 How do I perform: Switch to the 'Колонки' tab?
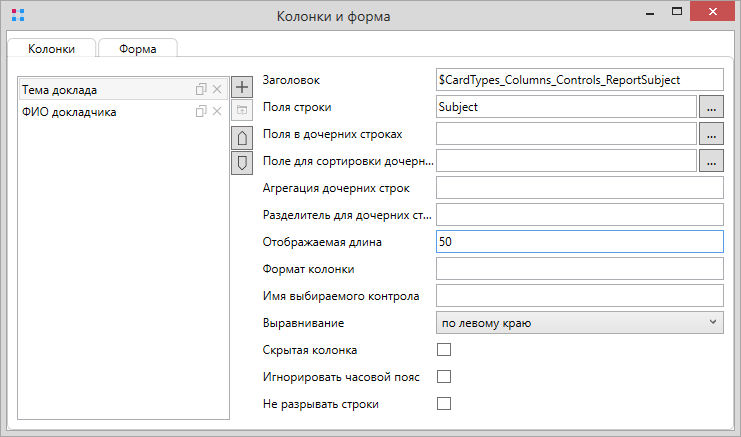pos(52,49)
